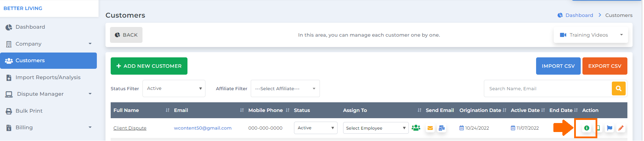The width and height of the screenshot is (644, 141).
Task: Open the Client Dispute customer link
Action: click(130, 128)
